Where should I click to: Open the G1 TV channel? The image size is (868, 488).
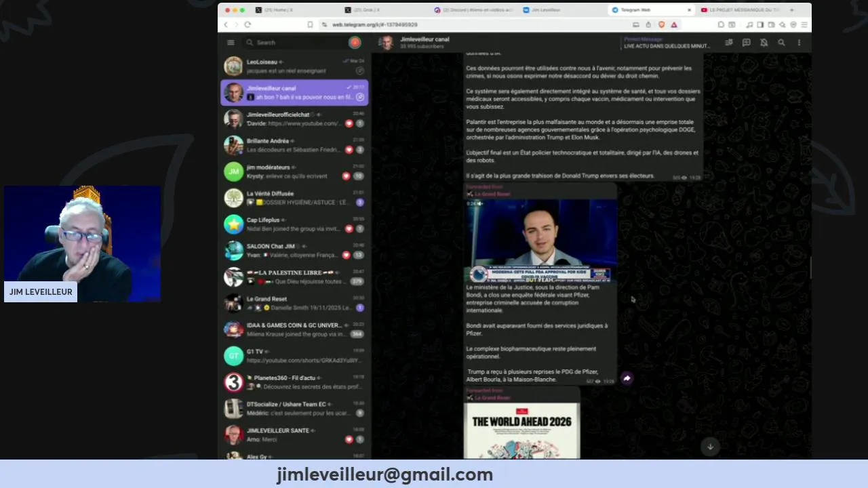294,356
